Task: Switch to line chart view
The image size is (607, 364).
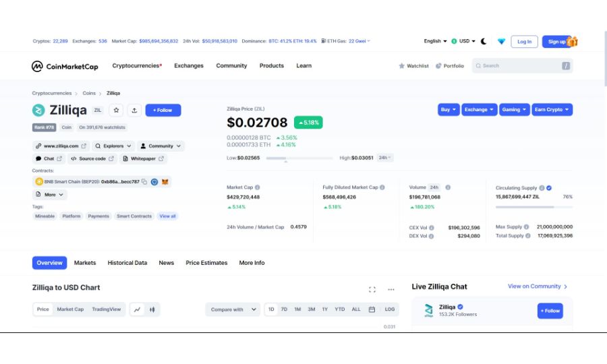Action: [x=137, y=309]
